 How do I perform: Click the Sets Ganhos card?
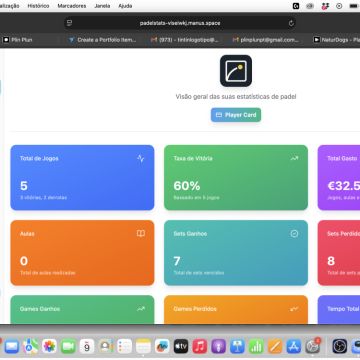[x=236, y=253]
